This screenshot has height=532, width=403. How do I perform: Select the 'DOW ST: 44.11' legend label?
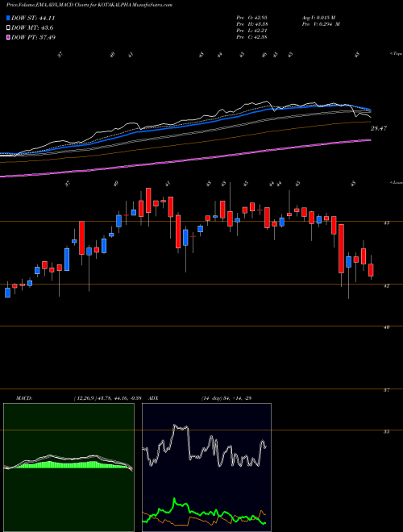[x=33, y=18]
